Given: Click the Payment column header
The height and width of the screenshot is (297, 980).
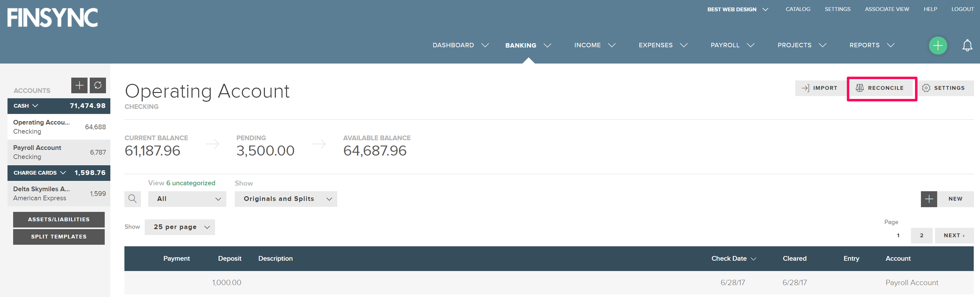Looking at the screenshot, I should 177,259.
